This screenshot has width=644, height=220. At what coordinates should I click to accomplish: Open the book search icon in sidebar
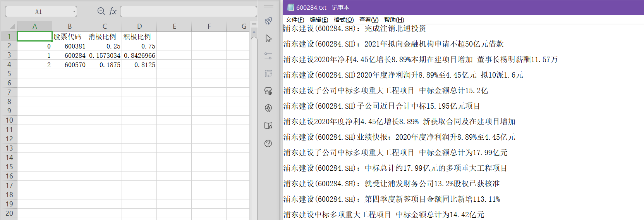[x=268, y=126]
